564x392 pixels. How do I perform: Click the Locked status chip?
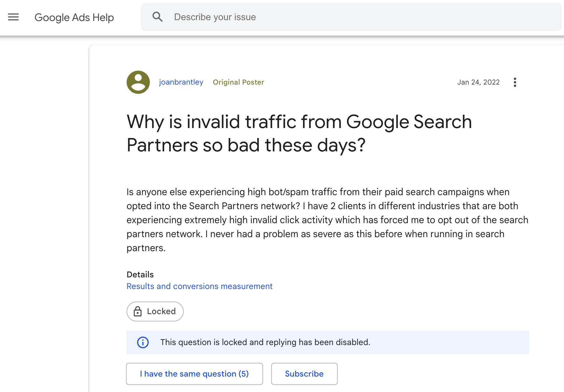(x=155, y=311)
